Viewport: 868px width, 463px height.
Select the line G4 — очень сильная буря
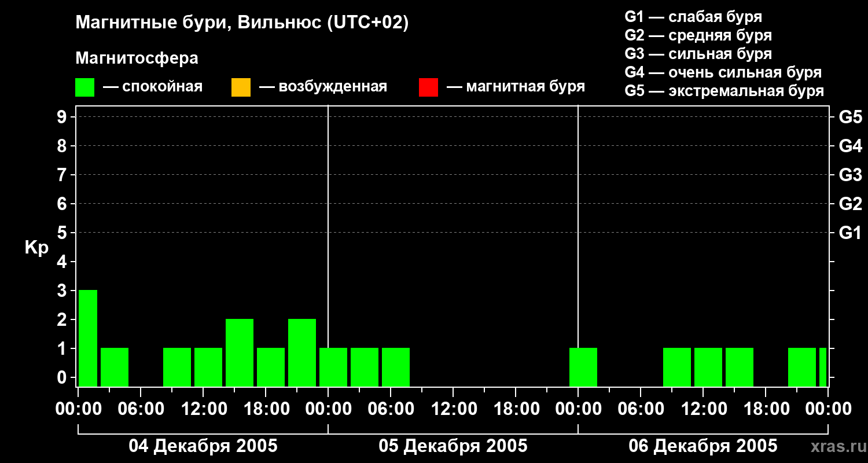tap(723, 72)
